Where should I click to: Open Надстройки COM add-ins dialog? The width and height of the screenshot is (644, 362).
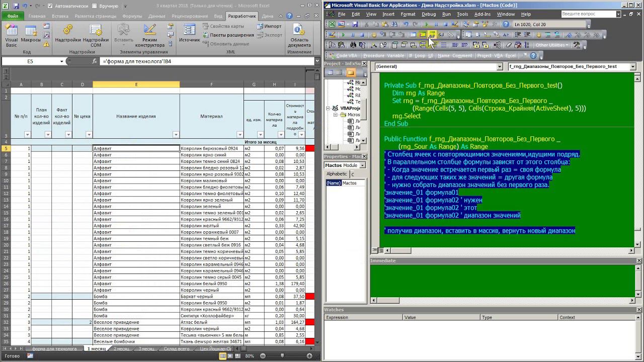(x=96, y=35)
